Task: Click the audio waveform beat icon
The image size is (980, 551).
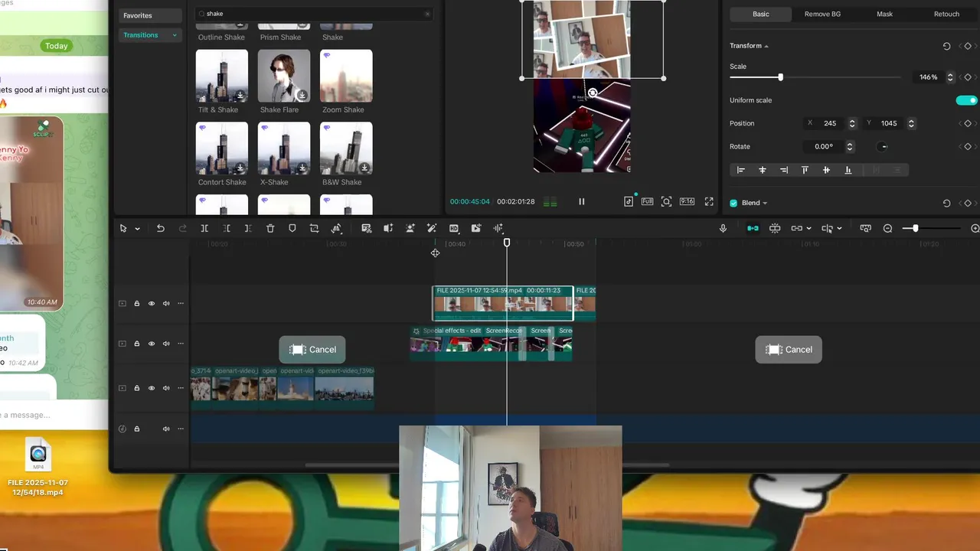Action: [x=498, y=228]
